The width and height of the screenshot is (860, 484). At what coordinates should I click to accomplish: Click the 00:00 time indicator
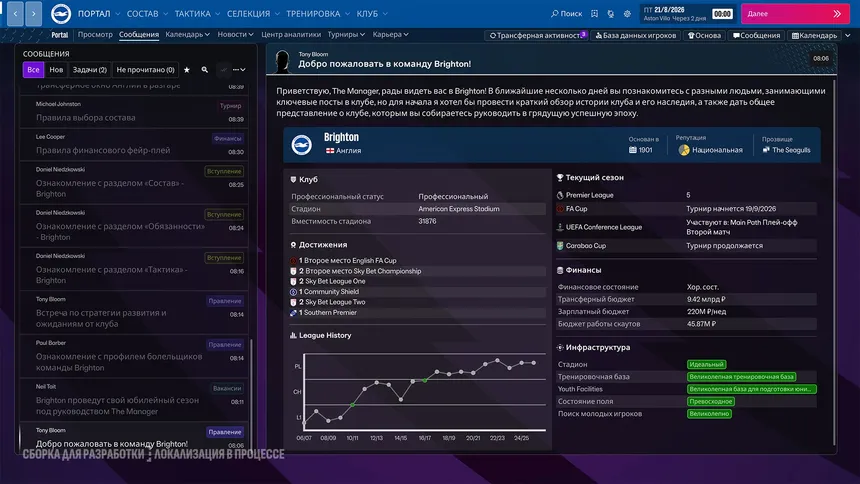[x=722, y=14]
